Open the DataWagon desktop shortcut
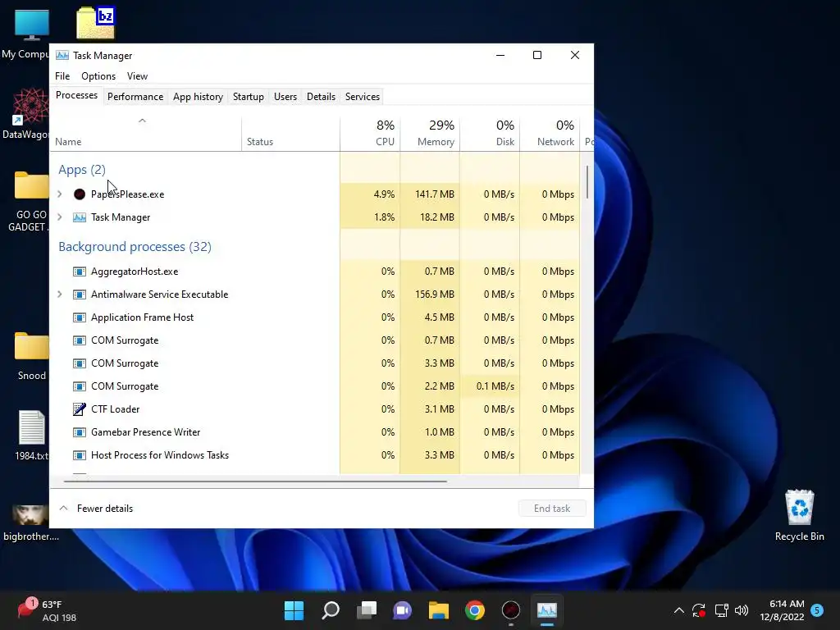The image size is (840, 630). click(x=30, y=107)
